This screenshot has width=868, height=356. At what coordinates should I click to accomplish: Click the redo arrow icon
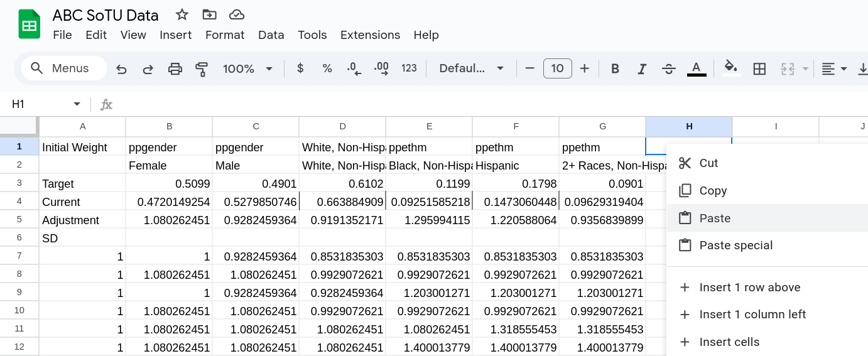(x=148, y=68)
